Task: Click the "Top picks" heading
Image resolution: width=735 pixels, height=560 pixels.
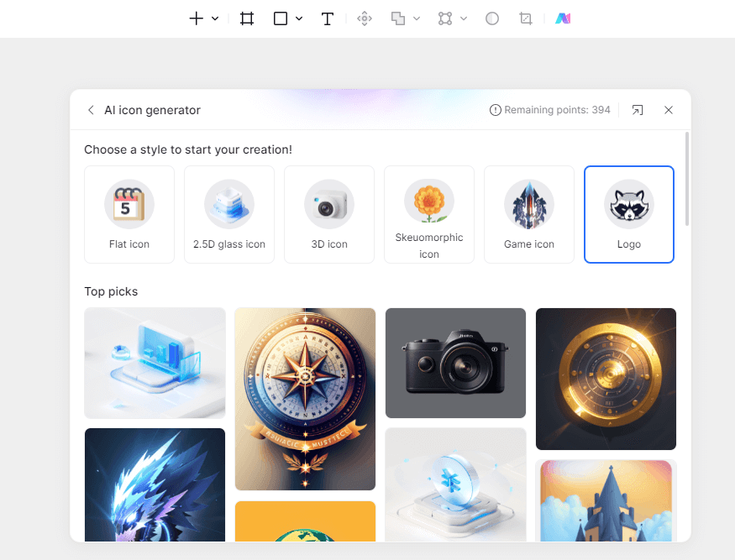Action: tap(111, 291)
